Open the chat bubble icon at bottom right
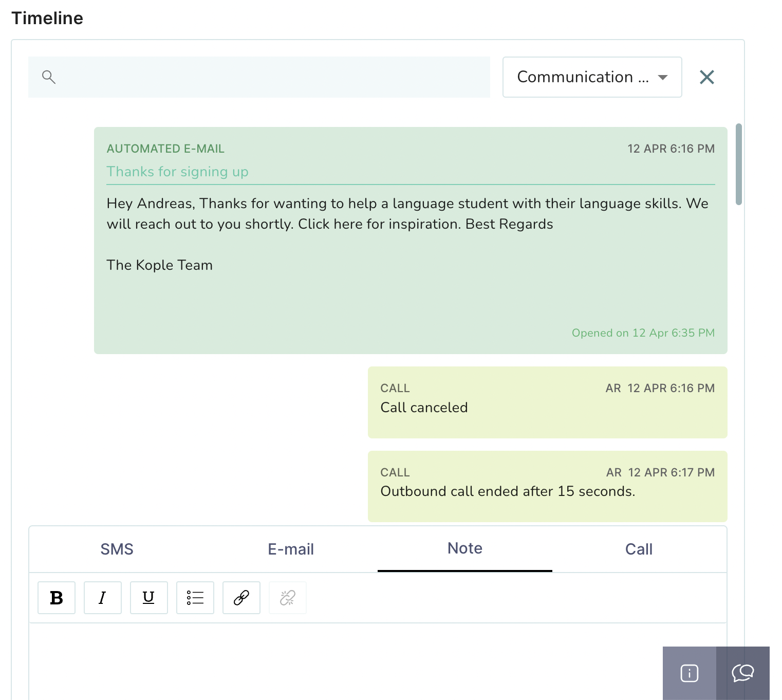 [743, 674]
